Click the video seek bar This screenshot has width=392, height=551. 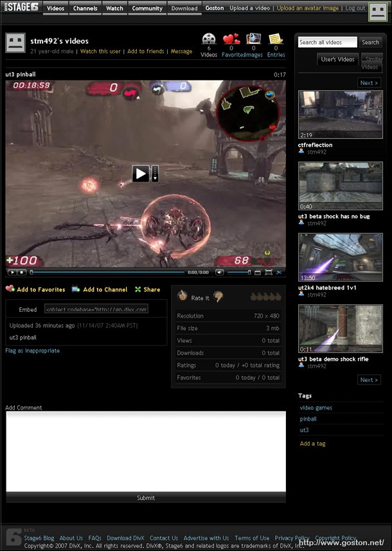107,273
